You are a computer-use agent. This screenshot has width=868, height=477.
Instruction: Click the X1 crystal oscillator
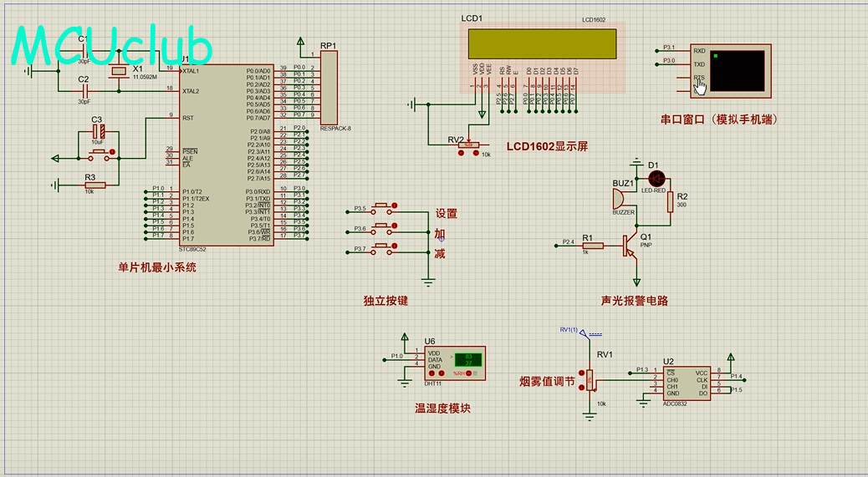pyautogui.click(x=119, y=72)
